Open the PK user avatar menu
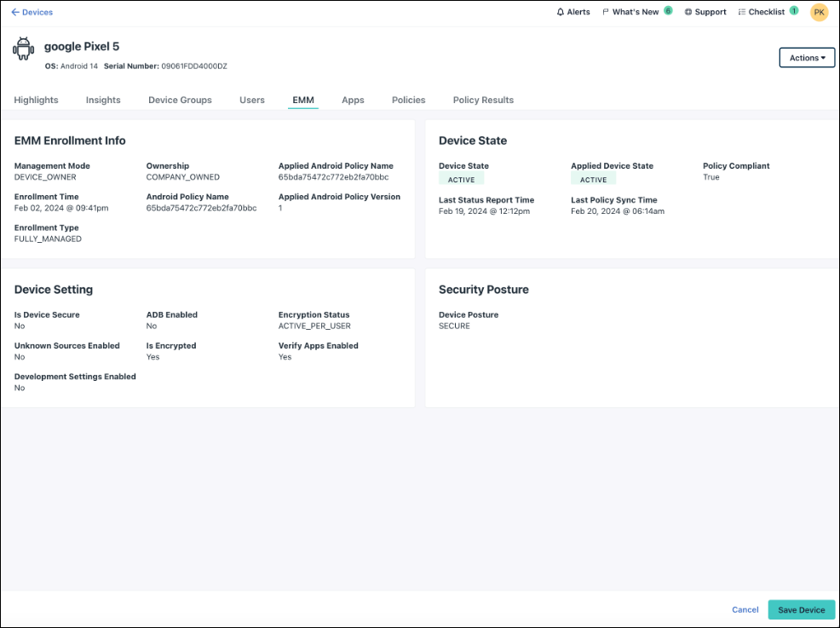The height and width of the screenshot is (628, 840). (x=819, y=13)
